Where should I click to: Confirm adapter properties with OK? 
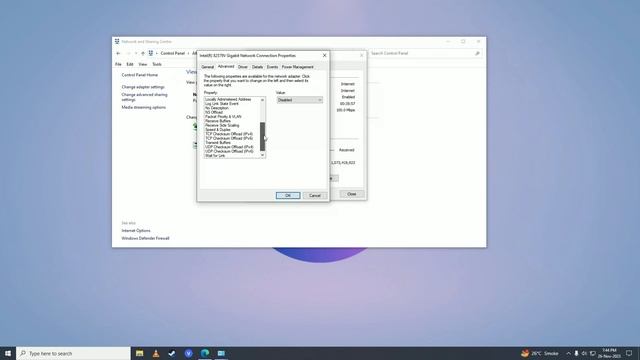point(288,196)
